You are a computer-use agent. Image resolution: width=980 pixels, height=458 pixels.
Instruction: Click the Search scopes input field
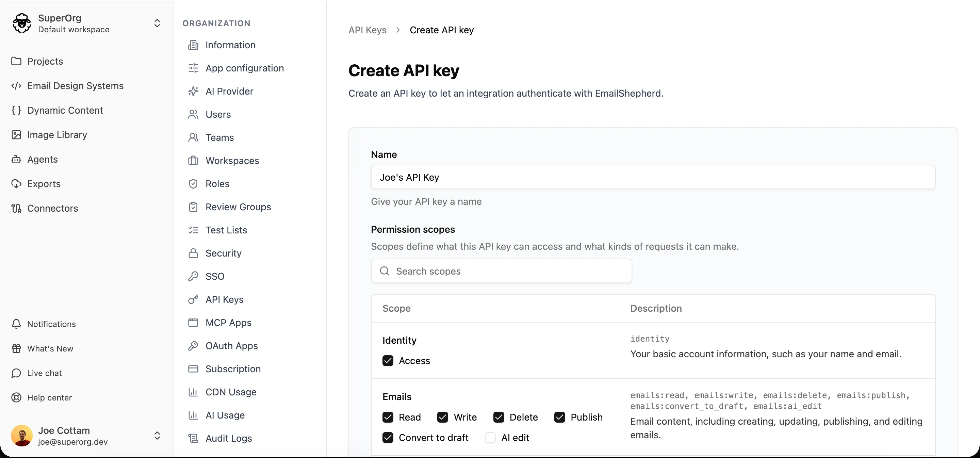click(502, 271)
